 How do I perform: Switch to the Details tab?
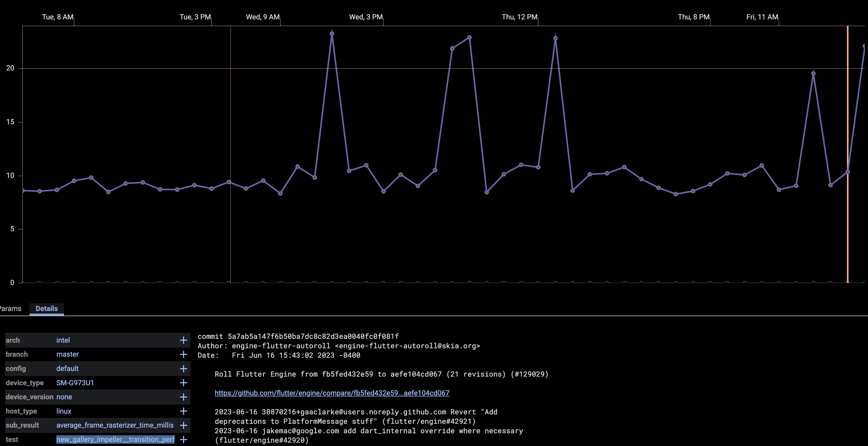[46, 308]
